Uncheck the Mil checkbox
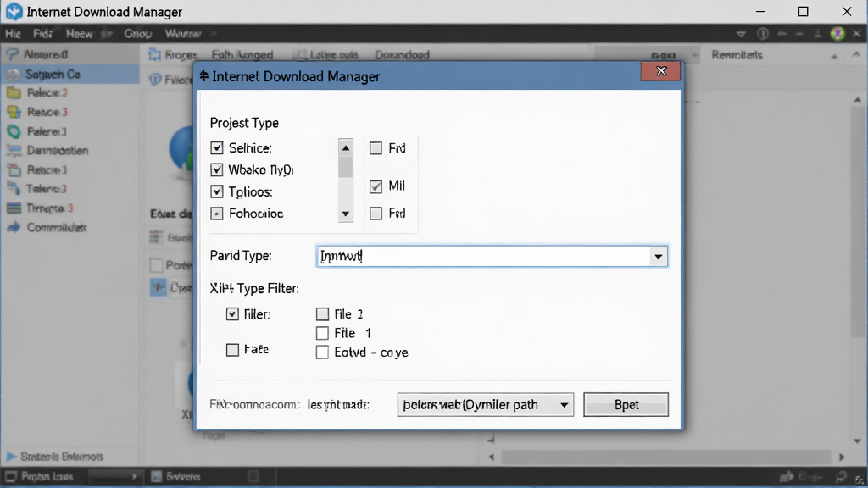This screenshot has height=488, width=868. [x=376, y=186]
